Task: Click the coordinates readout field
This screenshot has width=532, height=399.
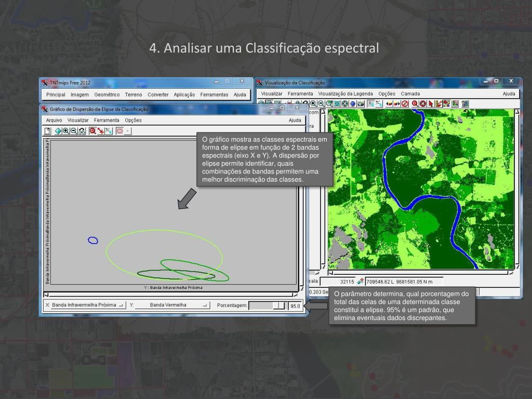Action: click(404, 282)
